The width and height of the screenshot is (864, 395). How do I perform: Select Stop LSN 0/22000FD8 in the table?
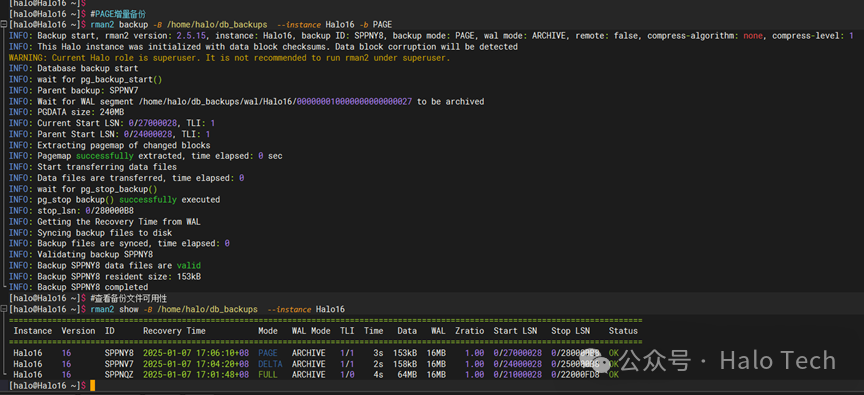pyautogui.click(x=575, y=375)
